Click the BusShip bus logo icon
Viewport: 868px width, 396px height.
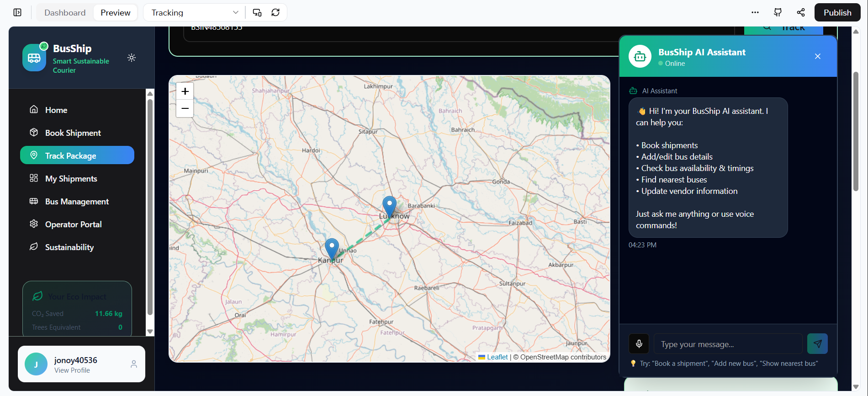click(x=34, y=58)
